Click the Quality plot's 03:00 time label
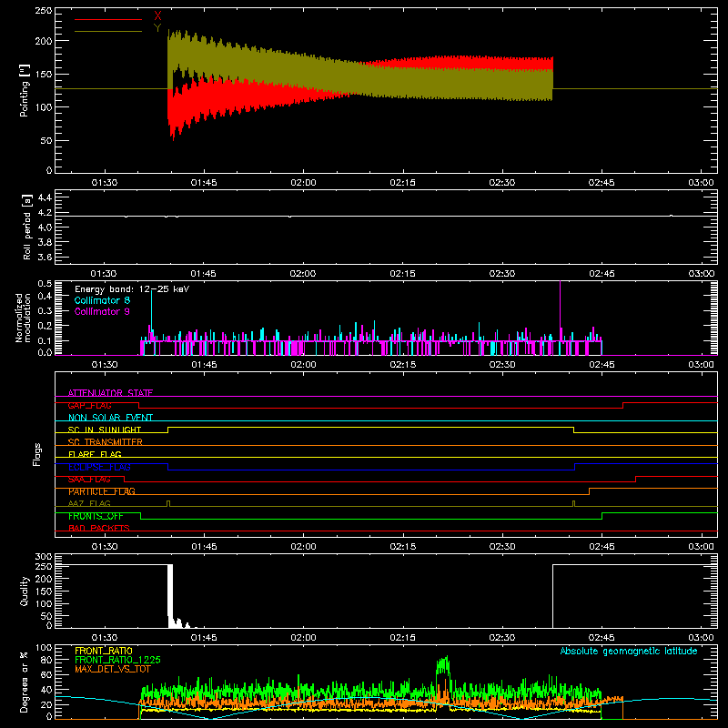728x728 pixels. click(701, 638)
